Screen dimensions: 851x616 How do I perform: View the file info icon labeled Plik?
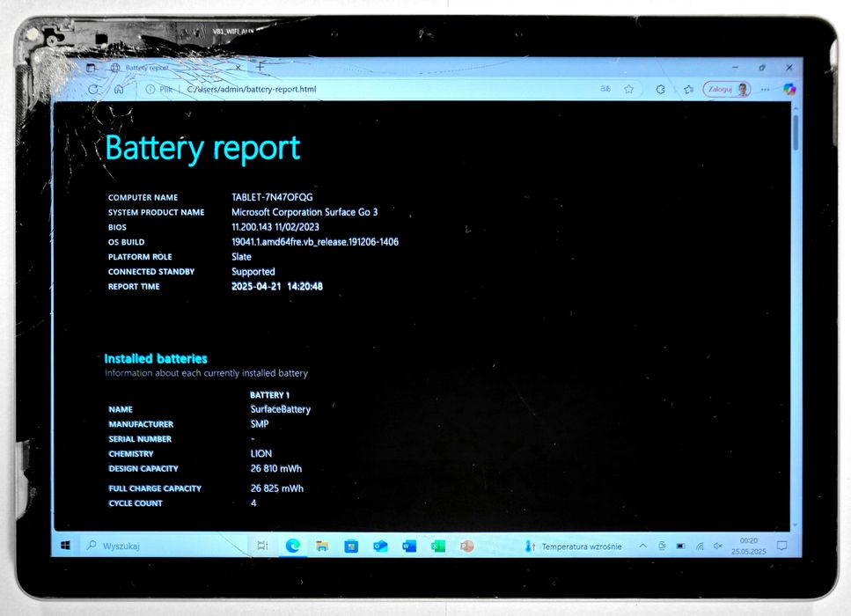coord(159,90)
